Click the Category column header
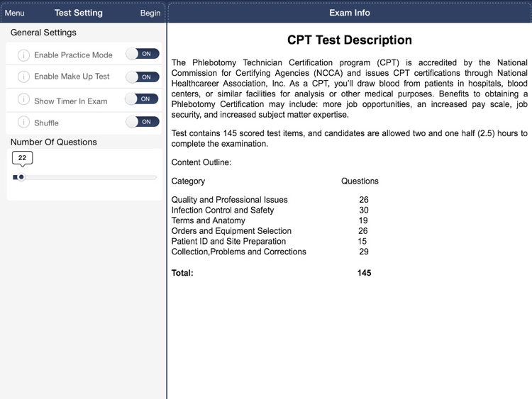 (188, 181)
